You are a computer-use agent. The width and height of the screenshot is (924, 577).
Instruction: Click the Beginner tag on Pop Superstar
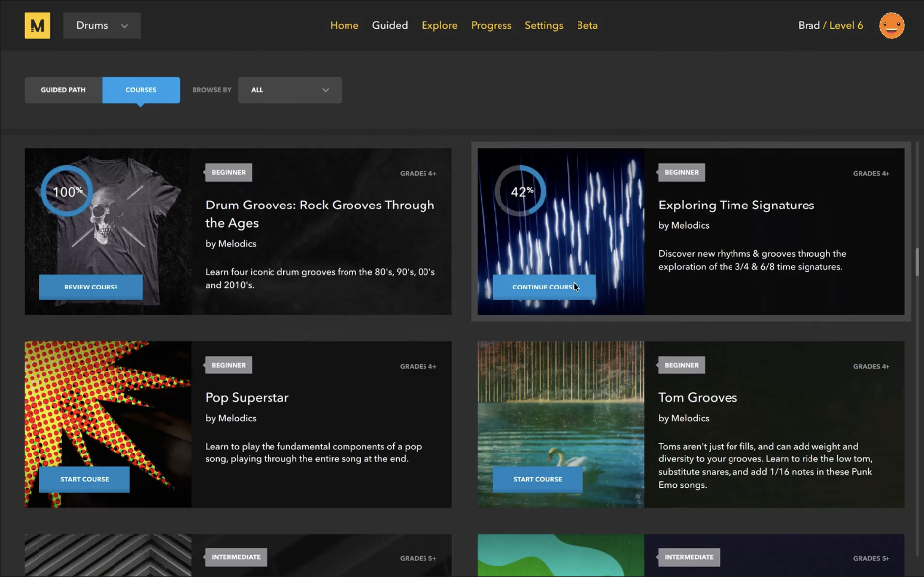228,366
